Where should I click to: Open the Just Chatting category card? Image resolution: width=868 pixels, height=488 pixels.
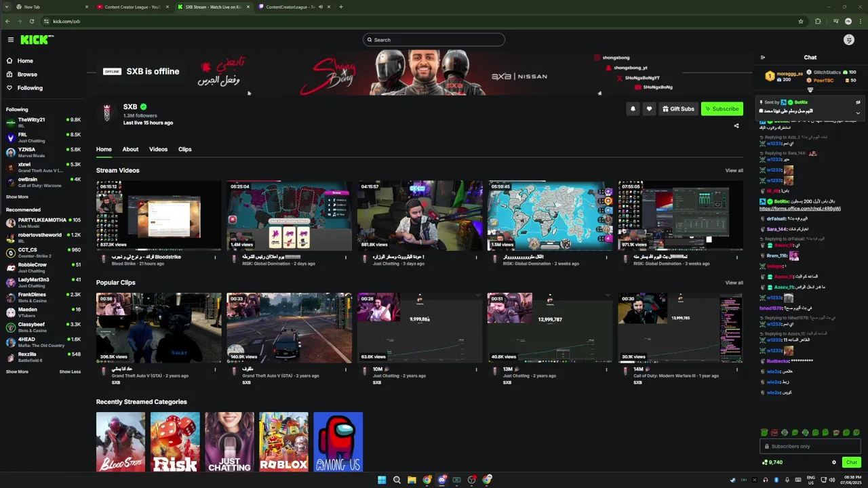[x=229, y=442]
